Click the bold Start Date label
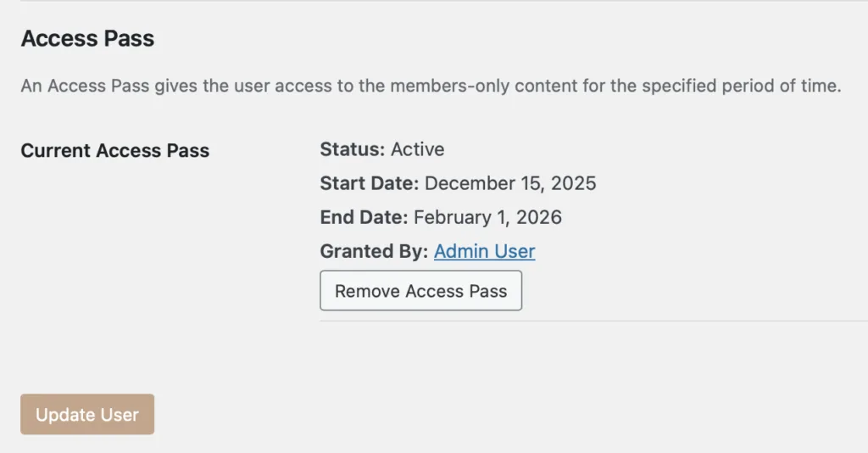The width and height of the screenshot is (868, 453). (370, 183)
